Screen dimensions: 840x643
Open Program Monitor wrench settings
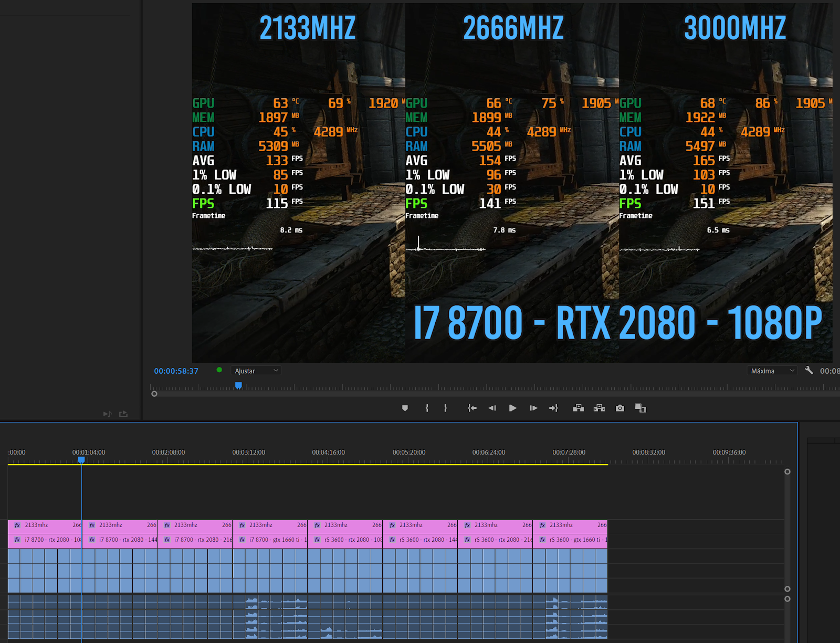click(x=809, y=370)
